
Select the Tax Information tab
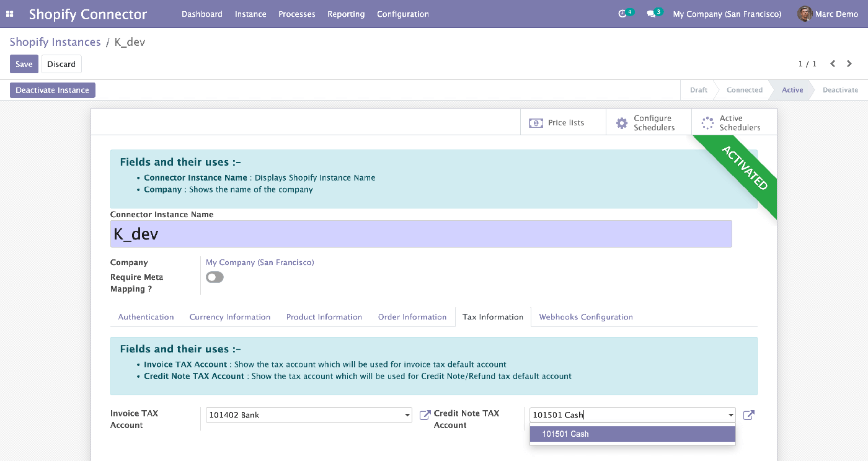point(493,316)
